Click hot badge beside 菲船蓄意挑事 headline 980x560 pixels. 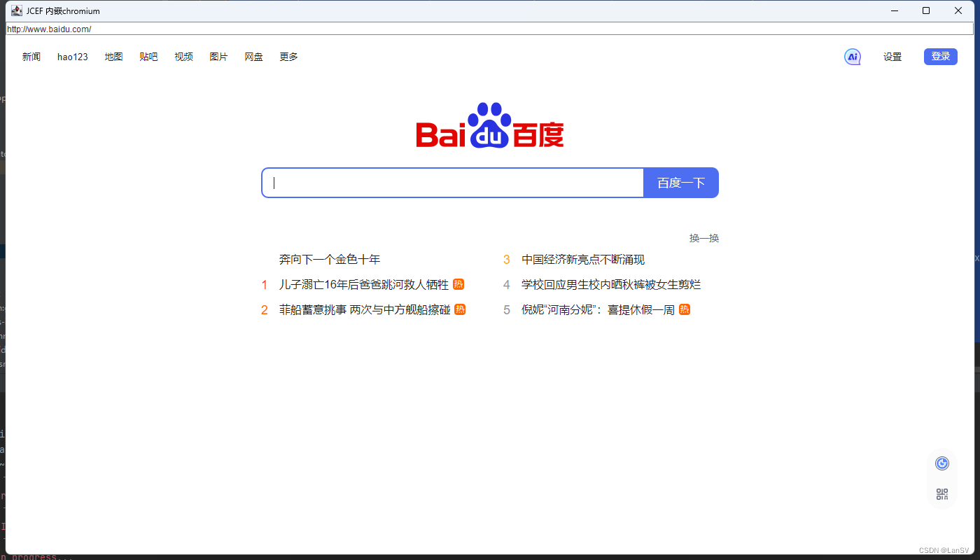point(460,309)
